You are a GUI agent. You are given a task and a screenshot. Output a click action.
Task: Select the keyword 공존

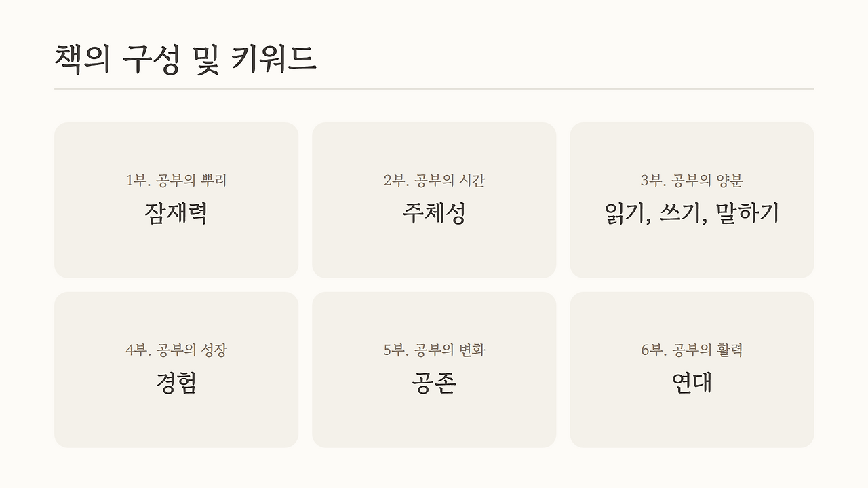pyautogui.click(x=434, y=383)
